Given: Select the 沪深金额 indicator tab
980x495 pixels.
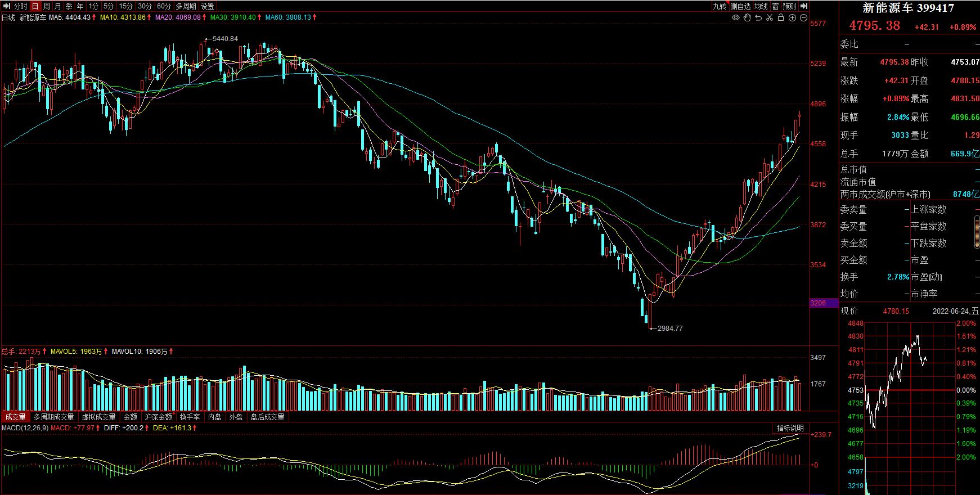Looking at the screenshot, I should 159,417.
